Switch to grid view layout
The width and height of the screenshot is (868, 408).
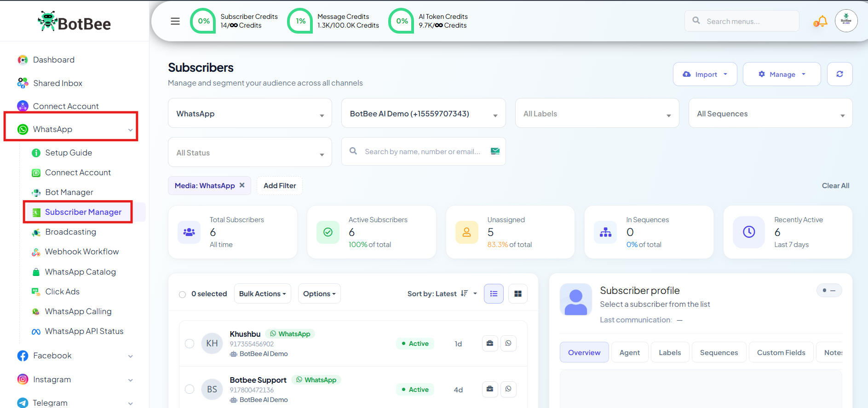click(518, 293)
